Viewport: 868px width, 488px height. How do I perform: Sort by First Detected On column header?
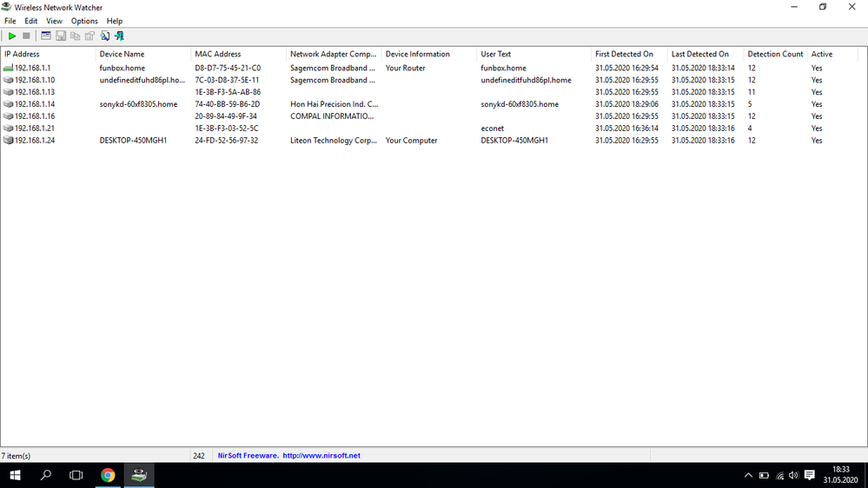click(x=629, y=54)
